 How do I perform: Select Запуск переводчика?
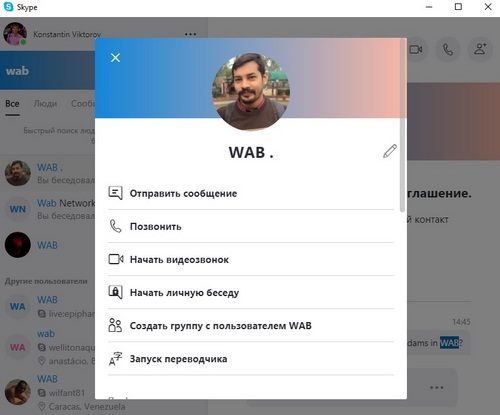click(x=251, y=359)
